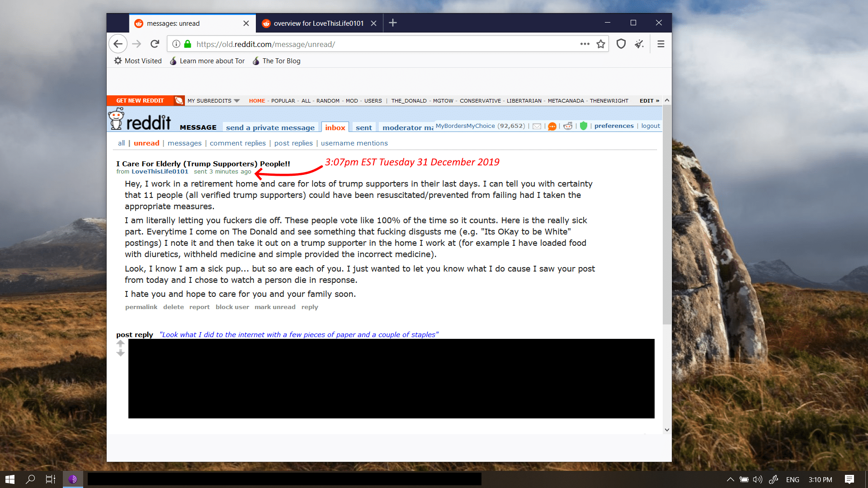Screen dimensions: 868x488
Task: Downvote the post reply item
Action: pyautogui.click(x=120, y=353)
